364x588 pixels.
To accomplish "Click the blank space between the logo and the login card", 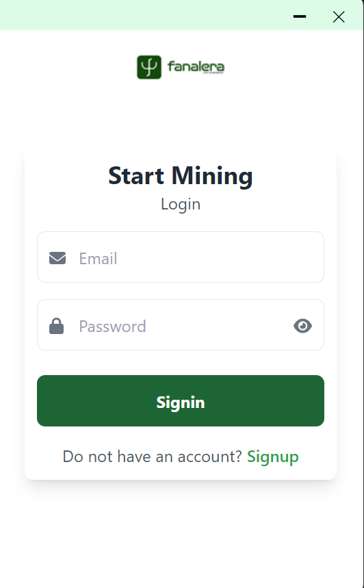I will [x=181, y=112].
